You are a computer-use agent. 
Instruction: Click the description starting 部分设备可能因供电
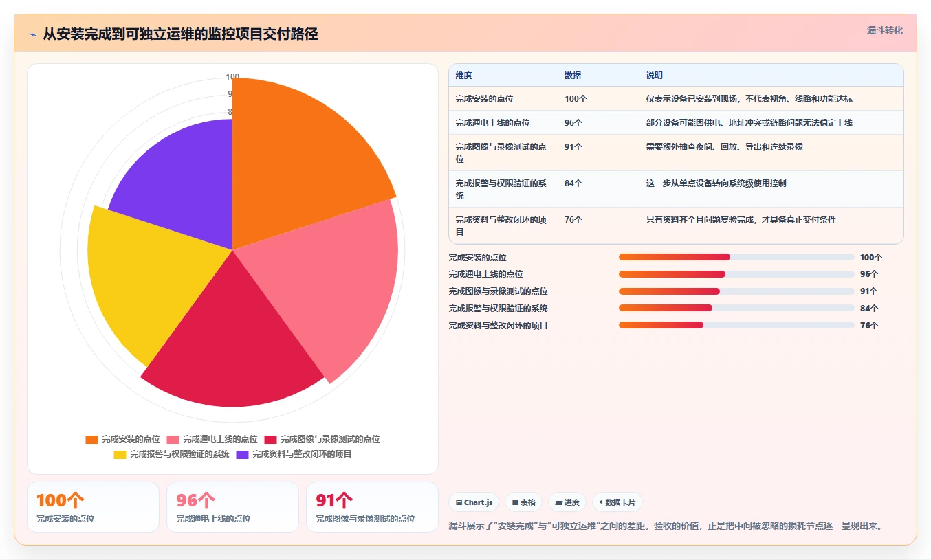[x=749, y=123]
